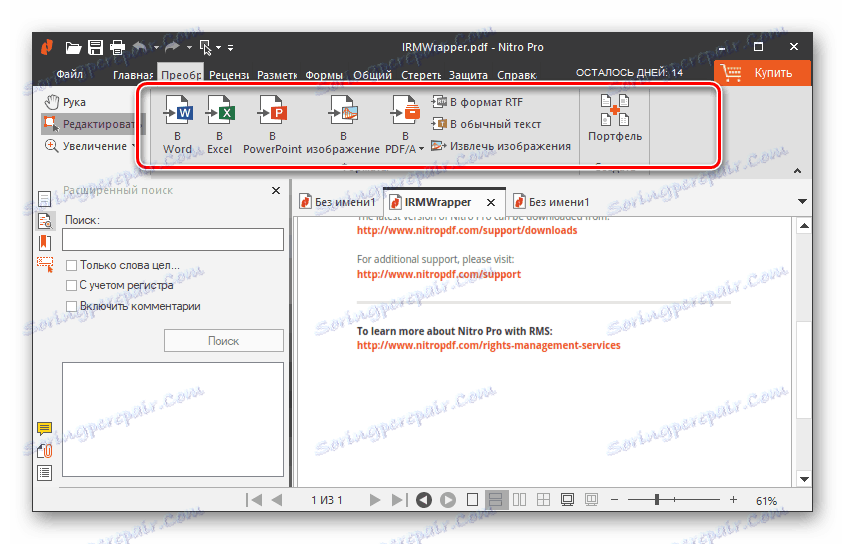The width and height of the screenshot is (845, 544).
Task: Switch to facing pages view
Action: 520,500
